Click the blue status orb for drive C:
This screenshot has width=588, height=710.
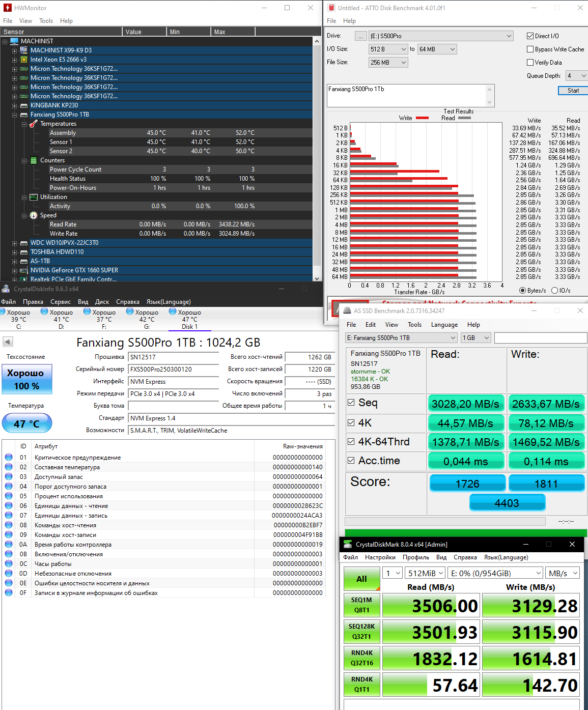point(2,311)
